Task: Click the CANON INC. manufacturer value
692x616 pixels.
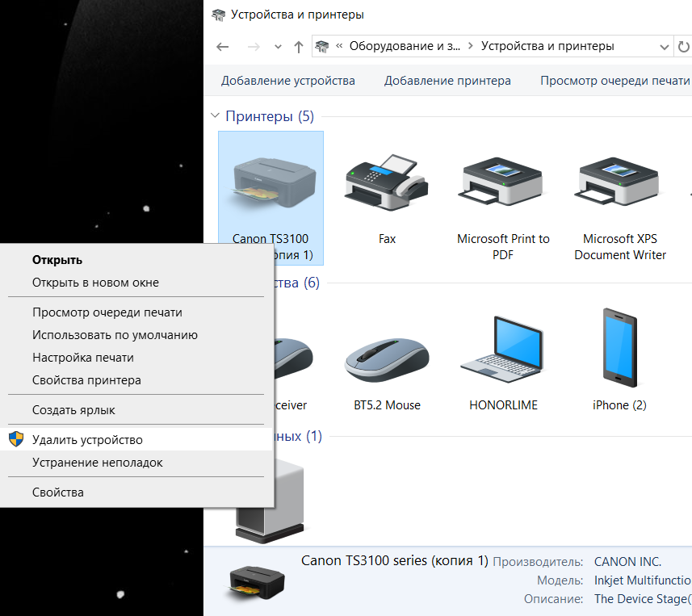Action: (x=627, y=562)
